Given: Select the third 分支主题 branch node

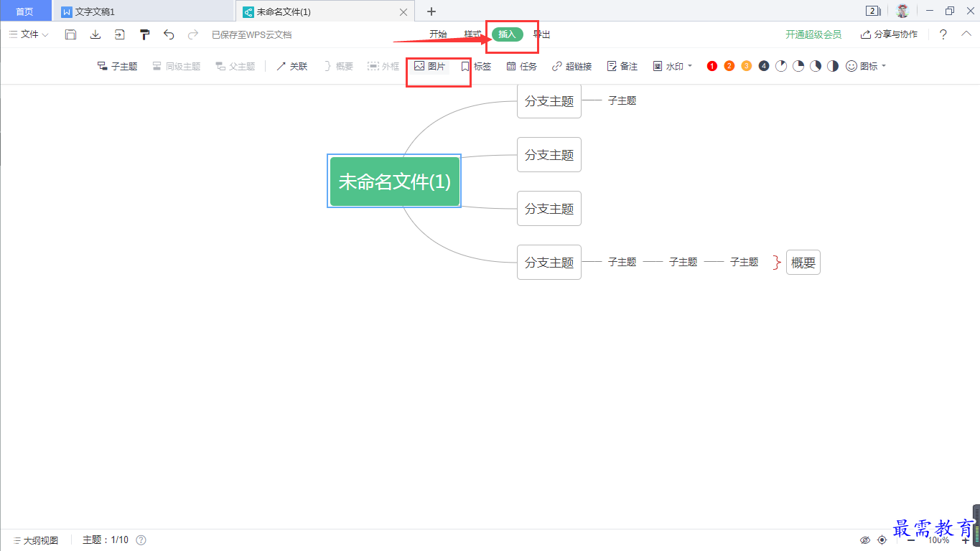Looking at the screenshot, I should click(x=549, y=209).
